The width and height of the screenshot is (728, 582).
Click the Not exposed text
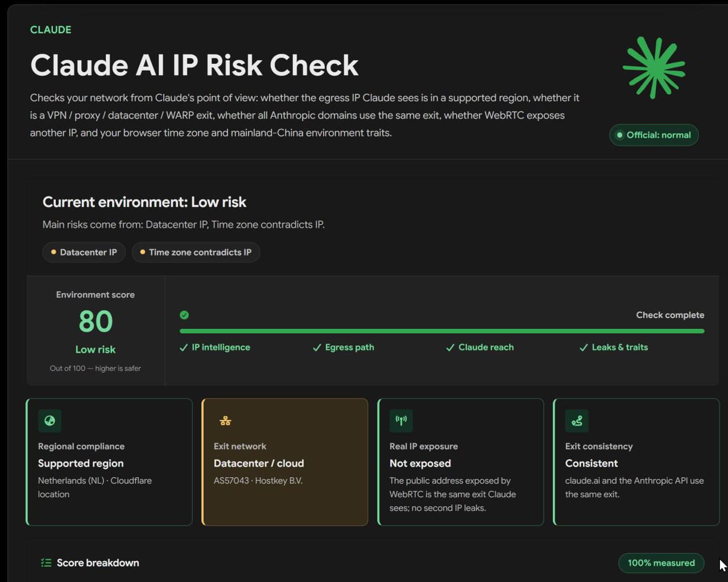[420, 463]
